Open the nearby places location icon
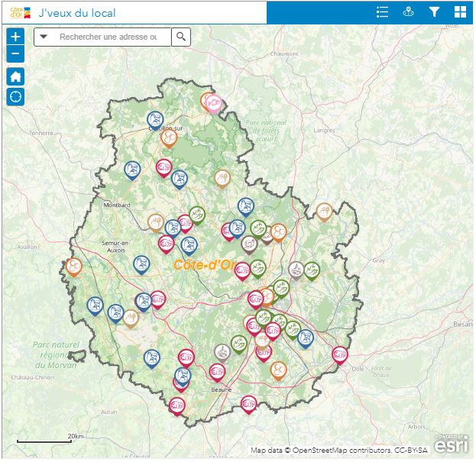Image resolution: width=476 pixels, height=462 pixels. [408, 12]
